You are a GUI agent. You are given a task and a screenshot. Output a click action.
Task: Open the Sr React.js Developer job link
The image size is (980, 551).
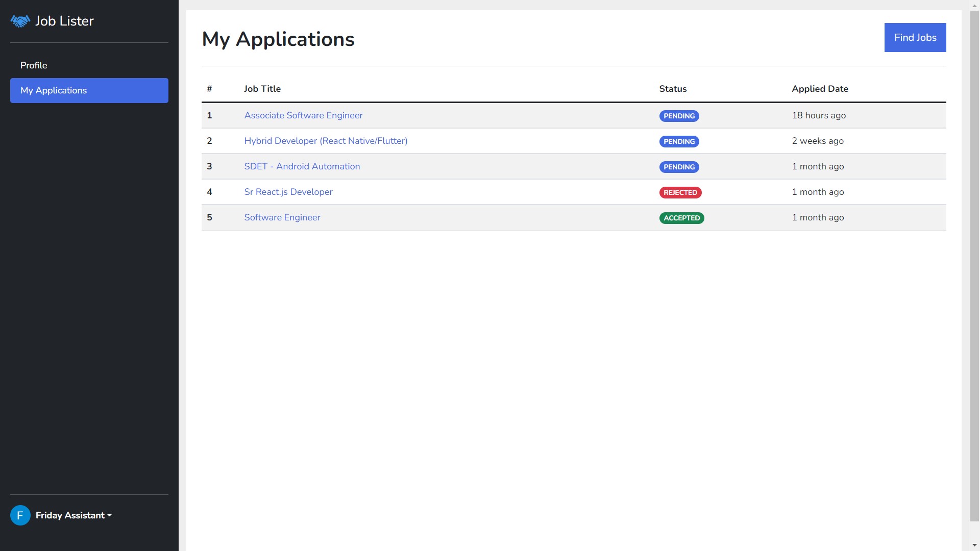tap(288, 192)
